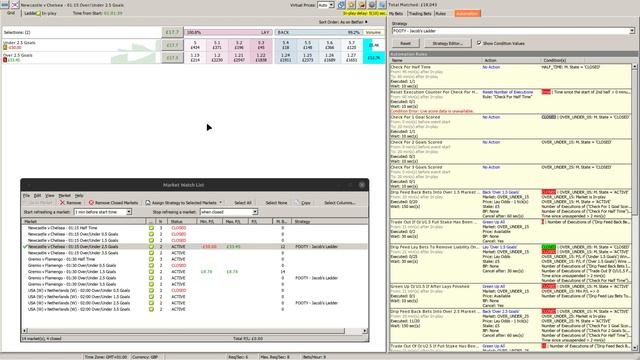Toggle the Show Condition Values checkbox

(x=479, y=43)
